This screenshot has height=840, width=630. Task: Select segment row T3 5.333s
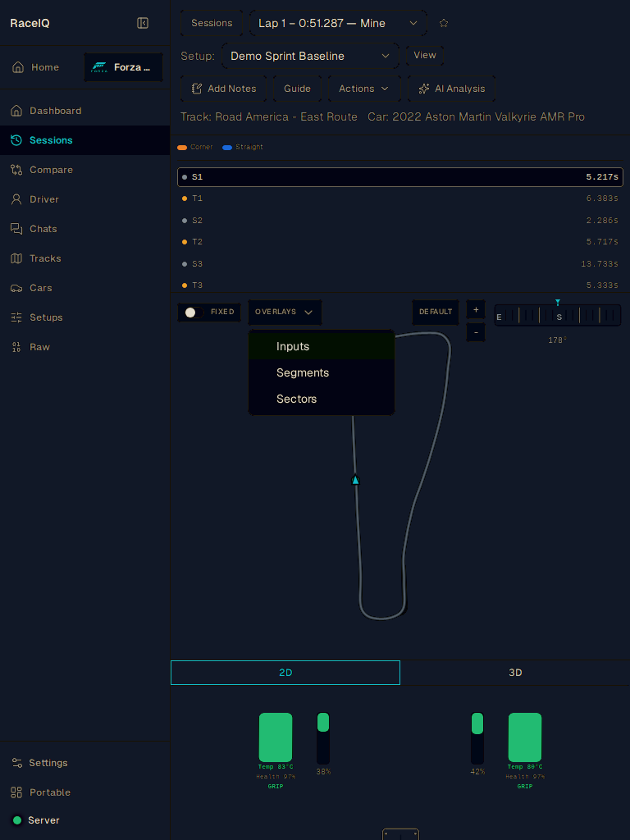coord(400,285)
